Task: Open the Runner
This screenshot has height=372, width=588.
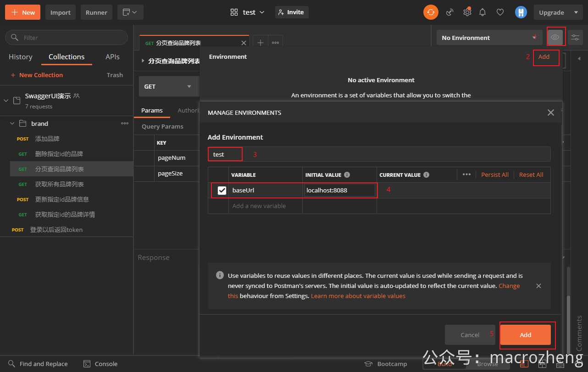Action: point(96,12)
